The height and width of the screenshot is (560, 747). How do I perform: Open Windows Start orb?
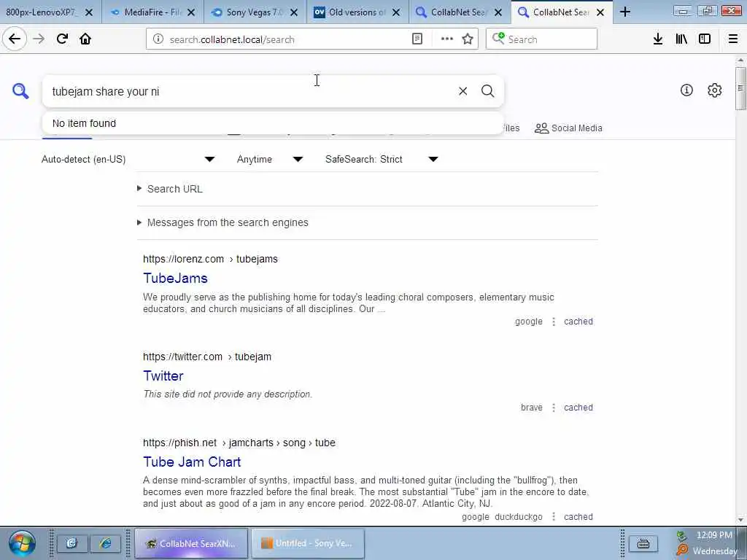click(x=22, y=542)
